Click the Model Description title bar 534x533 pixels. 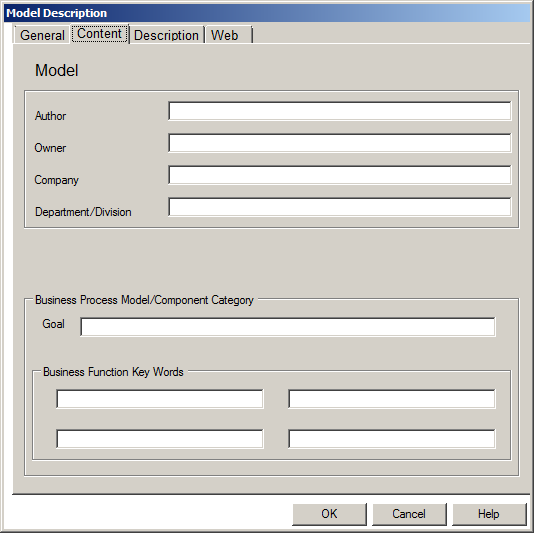tap(267, 13)
